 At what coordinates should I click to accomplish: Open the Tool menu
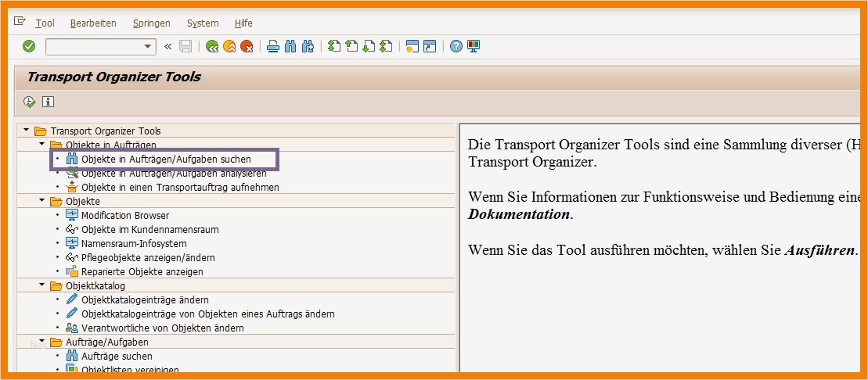pyautogui.click(x=45, y=23)
